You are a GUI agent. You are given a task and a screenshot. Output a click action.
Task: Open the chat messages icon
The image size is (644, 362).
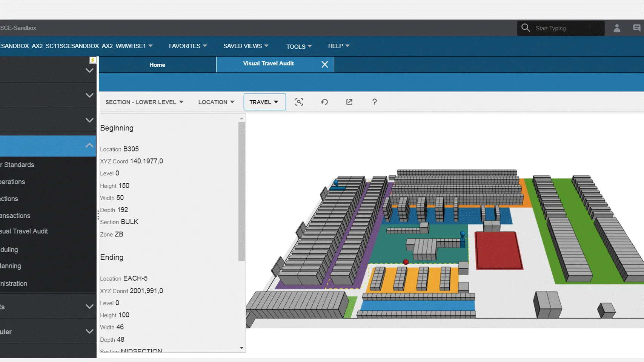coord(636,28)
